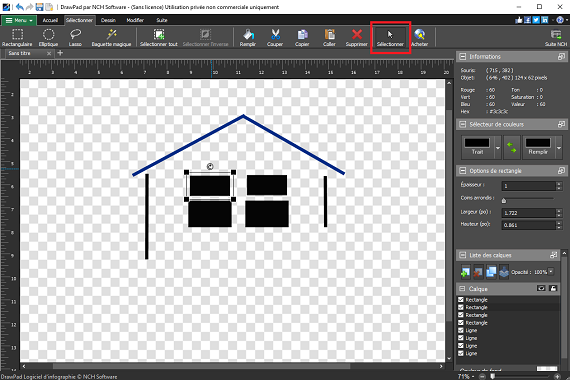Select the Rectangulaire selection tool
Viewport: 570px width, 380px height.
[17, 37]
